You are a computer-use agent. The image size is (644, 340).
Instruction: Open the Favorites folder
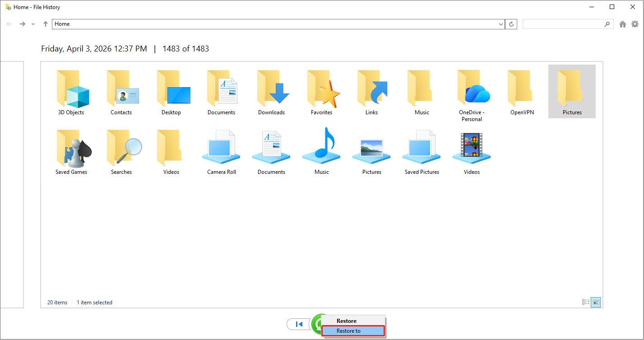tap(321, 90)
